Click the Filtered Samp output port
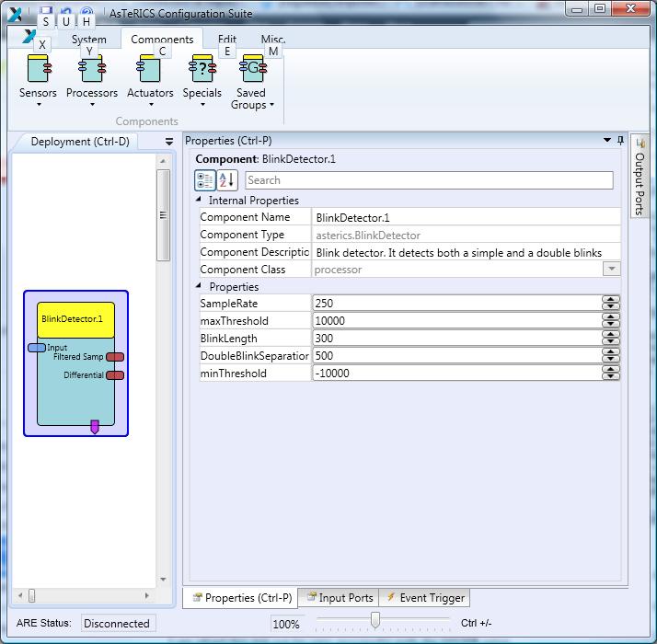 (115, 357)
